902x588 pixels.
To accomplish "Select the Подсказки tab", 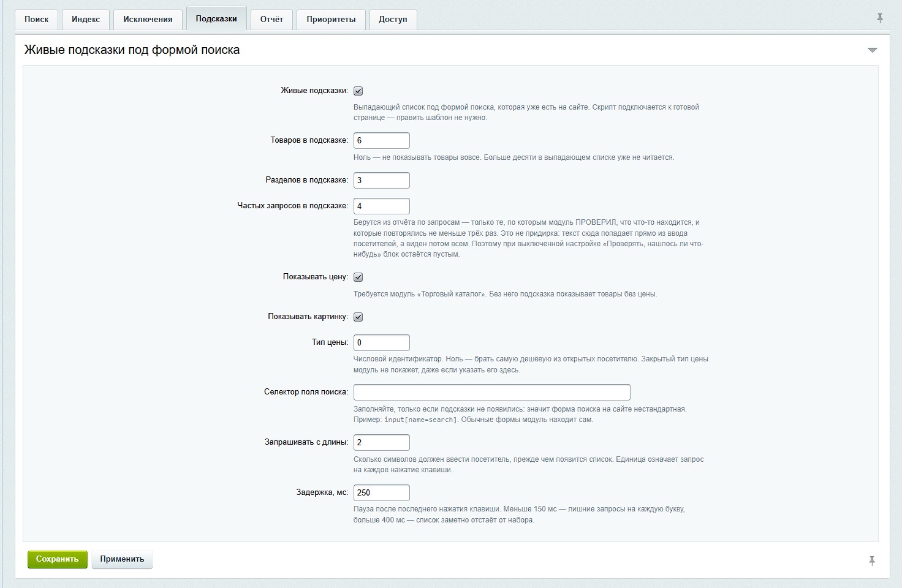I will pos(216,19).
